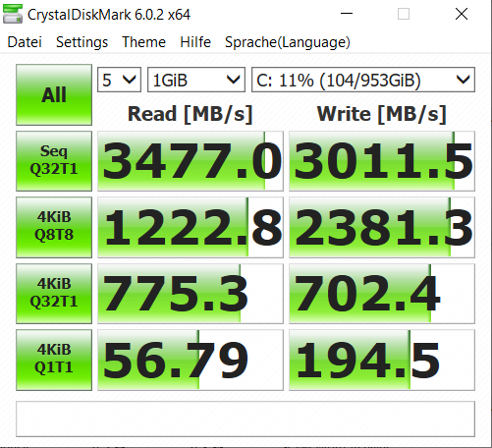
Task: Close the CrystalDiskMark window
Action: [462, 14]
